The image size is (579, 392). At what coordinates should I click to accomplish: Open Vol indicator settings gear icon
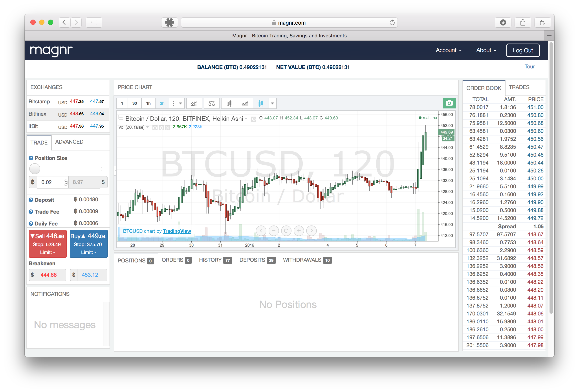pos(161,128)
